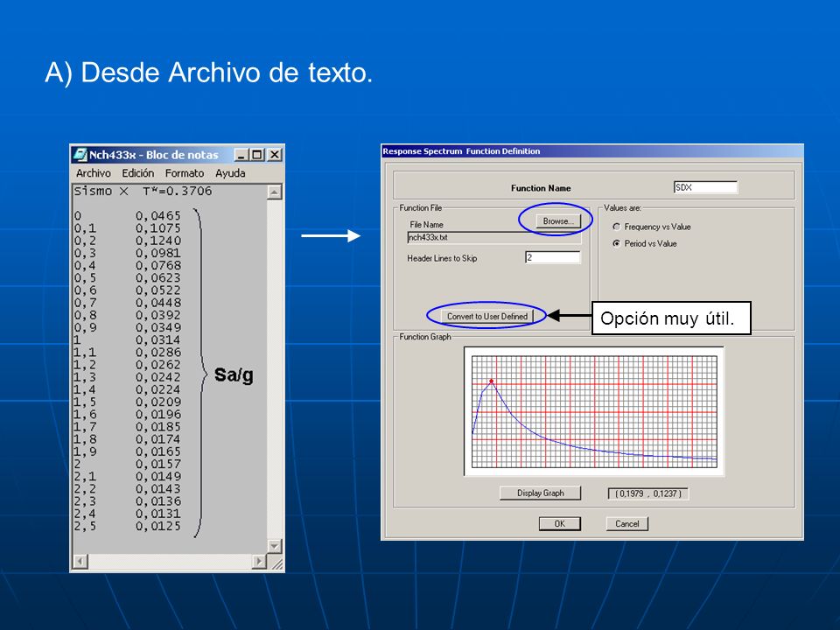Open the Formato menu in Notepad
The height and width of the screenshot is (630, 840).
(x=185, y=173)
